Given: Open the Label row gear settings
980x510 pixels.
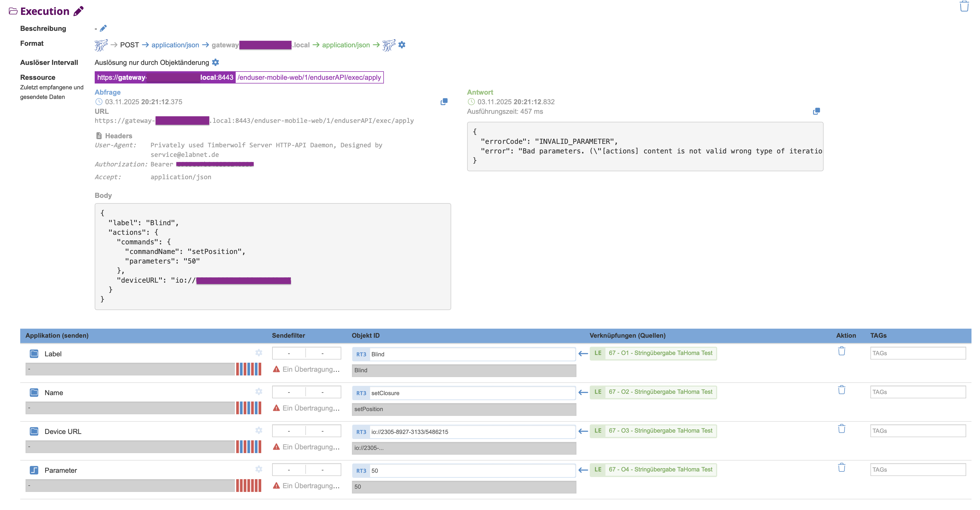Looking at the screenshot, I should (x=259, y=353).
